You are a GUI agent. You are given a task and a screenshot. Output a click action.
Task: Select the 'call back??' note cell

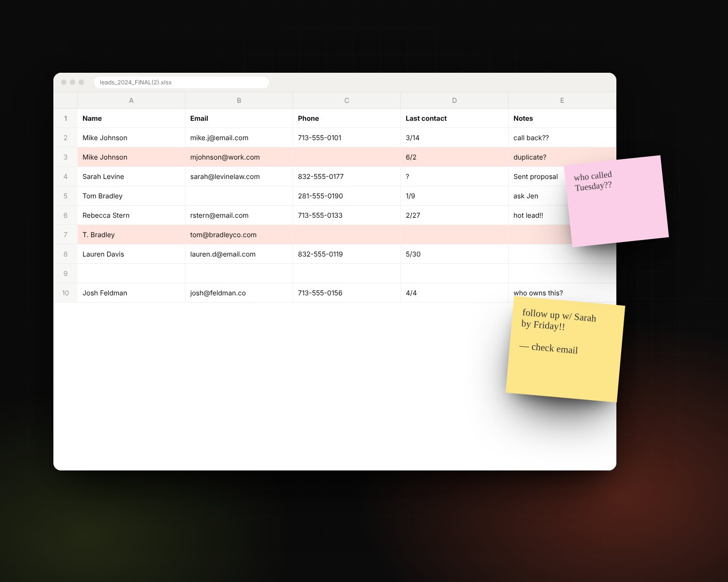pos(562,138)
